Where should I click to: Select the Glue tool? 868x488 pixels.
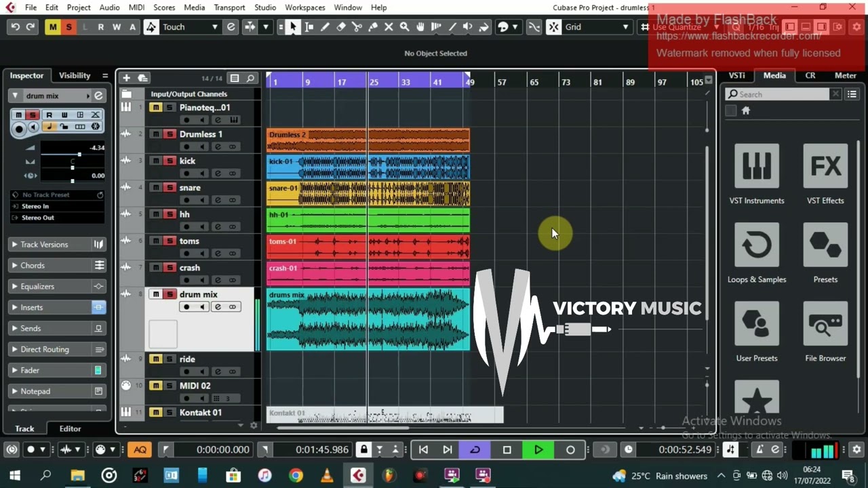(373, 27)
